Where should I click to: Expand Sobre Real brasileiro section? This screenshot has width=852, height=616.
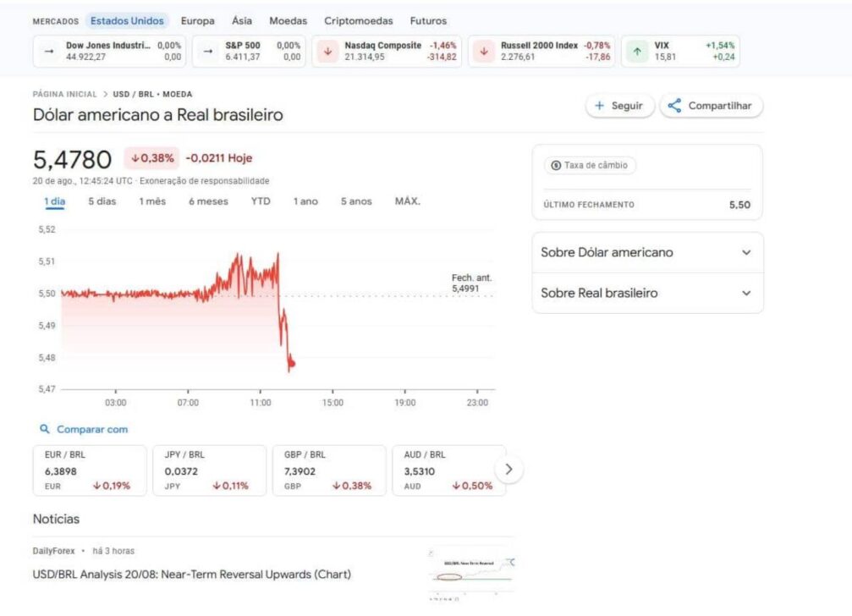(648, 294)
